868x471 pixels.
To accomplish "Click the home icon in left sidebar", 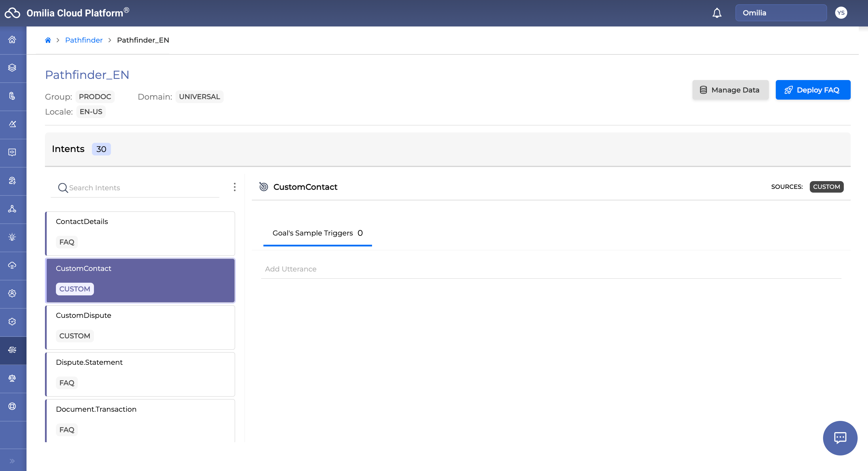I will coord(12,40).
